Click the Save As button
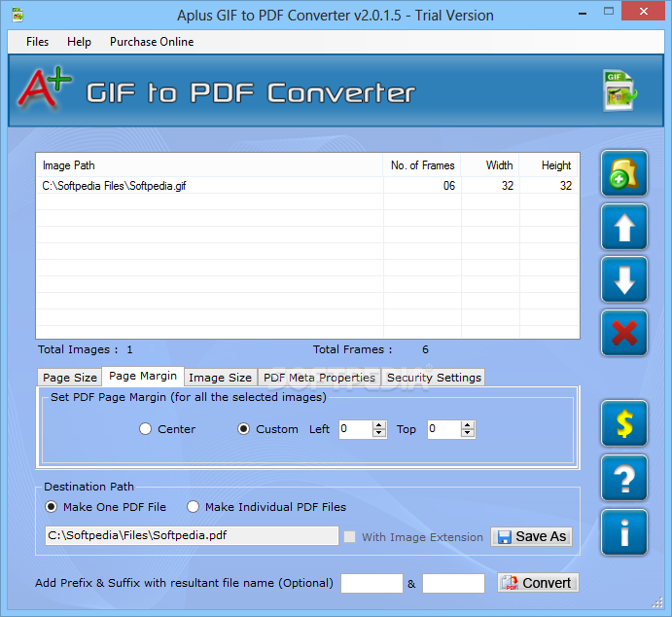672x617 pixels. tap(531, 536)
